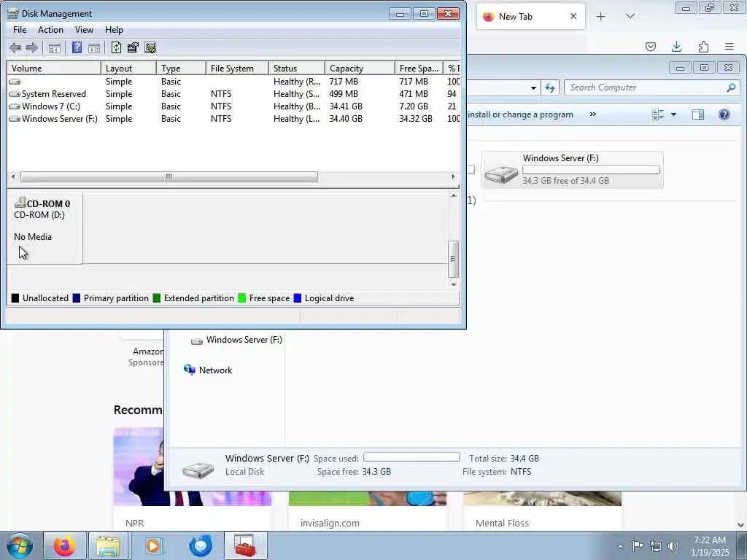Sort by the File System column header
Viewport: 747px width, 560px height.
point(237,68)
